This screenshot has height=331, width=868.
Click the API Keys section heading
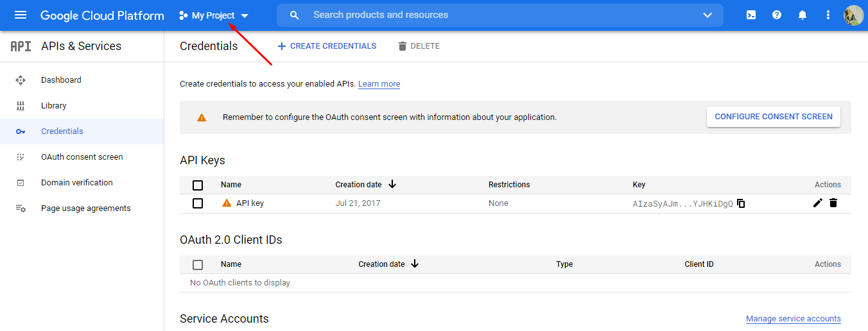tap(202, 160)
